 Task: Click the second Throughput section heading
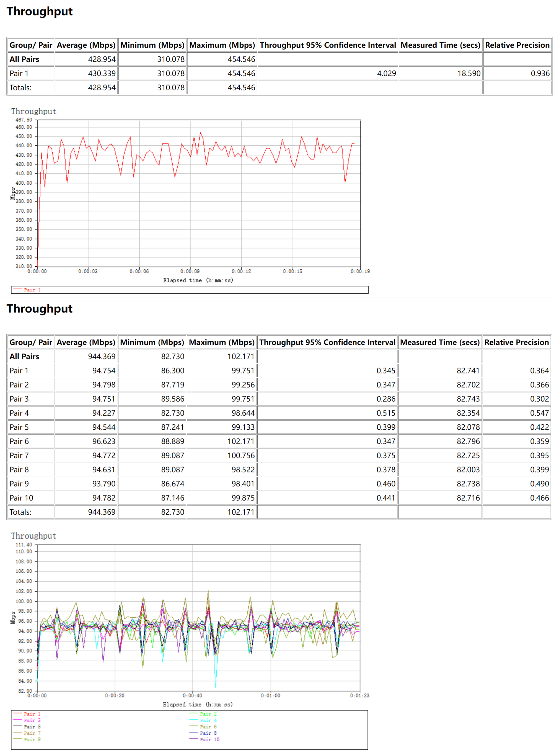[x=40, y=309]
